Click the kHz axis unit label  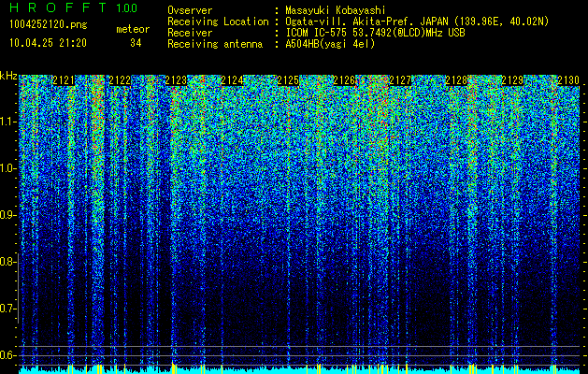pyautogui.click(x=8, y=76)
